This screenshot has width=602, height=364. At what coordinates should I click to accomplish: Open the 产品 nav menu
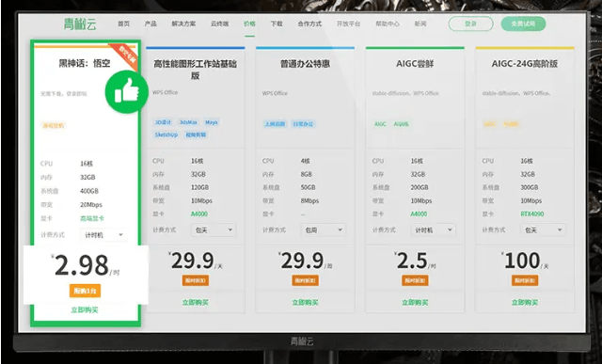[x=150, y=24]
